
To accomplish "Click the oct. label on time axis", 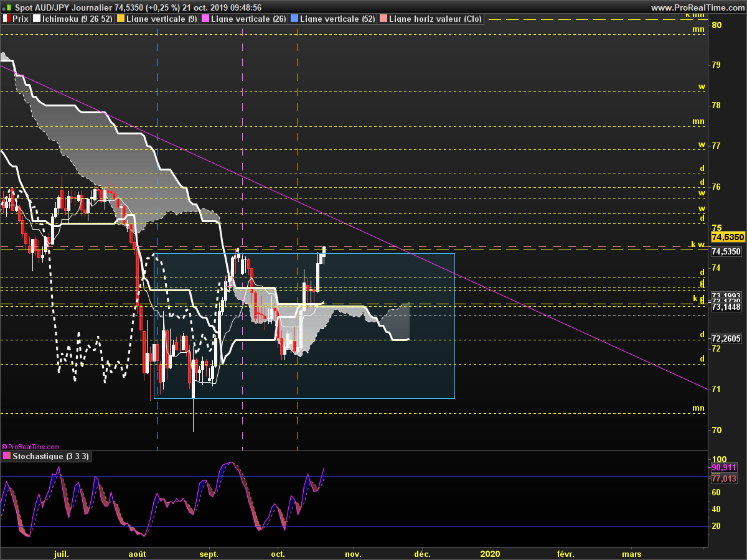I will coord(278,553).
